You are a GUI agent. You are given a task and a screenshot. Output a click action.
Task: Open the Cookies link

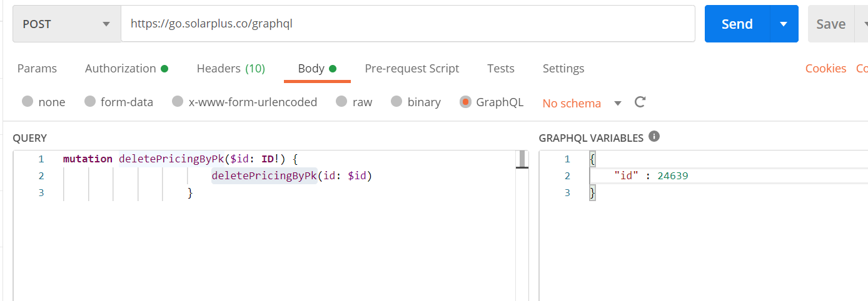(825, 69)
